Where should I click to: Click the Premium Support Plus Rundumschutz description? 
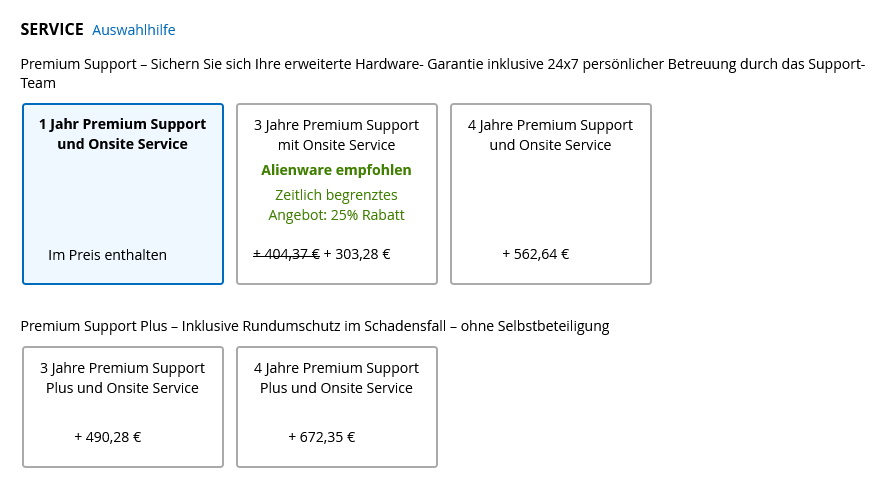pos(315,326)
